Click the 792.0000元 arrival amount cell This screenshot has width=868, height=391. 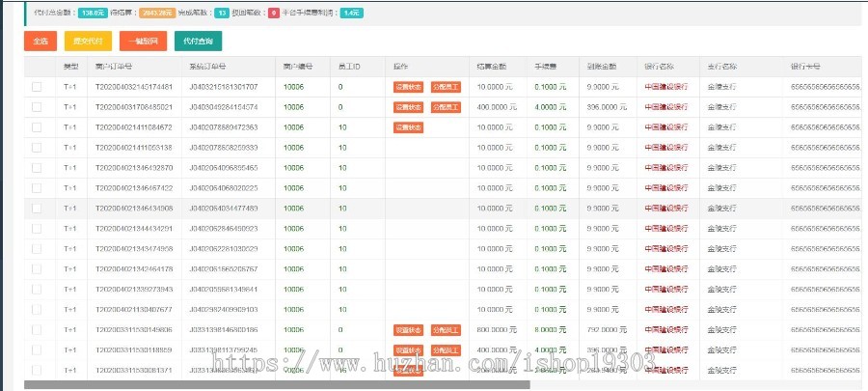click(607, 330)
